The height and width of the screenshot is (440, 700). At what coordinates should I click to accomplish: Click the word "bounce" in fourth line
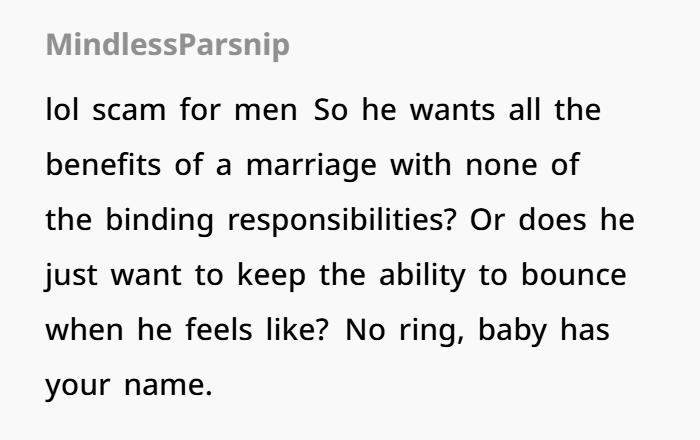click(x=574, y=274)
